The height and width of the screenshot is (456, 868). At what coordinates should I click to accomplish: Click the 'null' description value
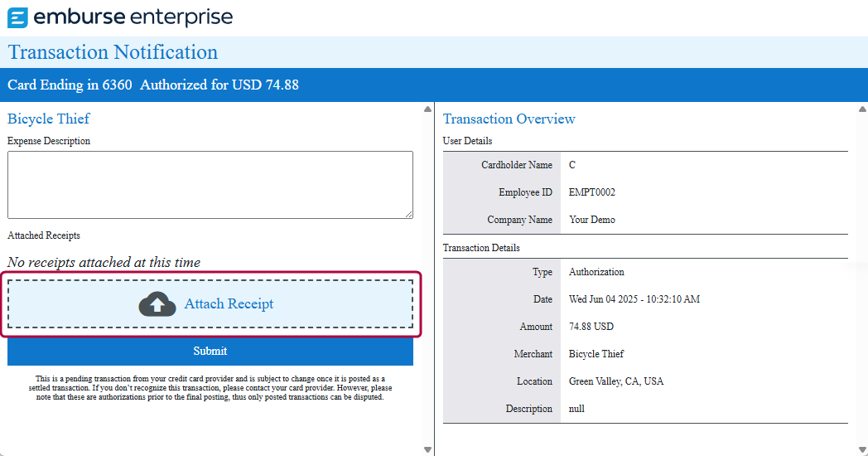576,409
